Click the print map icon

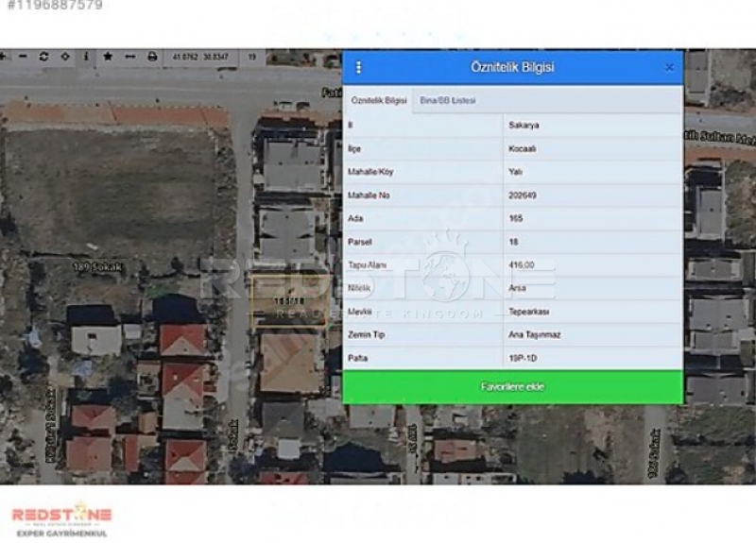point(152,57)
